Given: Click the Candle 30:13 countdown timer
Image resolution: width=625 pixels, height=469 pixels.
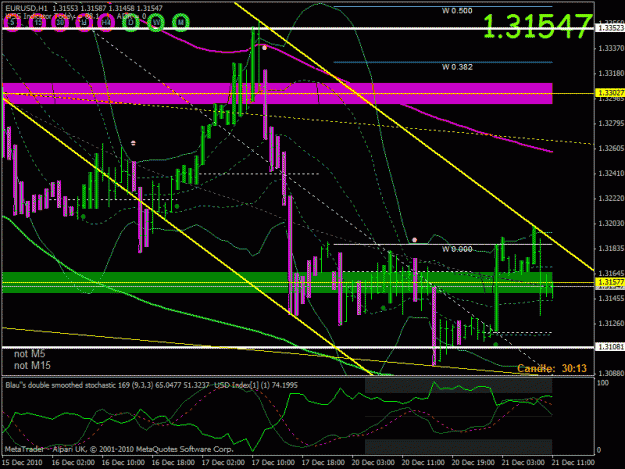Looking at the screenshot, I should [x=552, y=369].
